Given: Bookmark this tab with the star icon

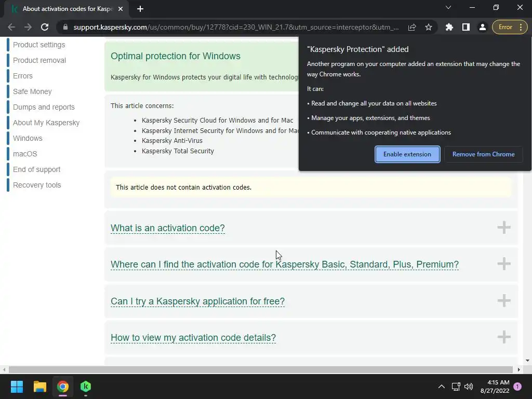Looking at the screenshot, I should pyautogui.click(x=429, y=27).
